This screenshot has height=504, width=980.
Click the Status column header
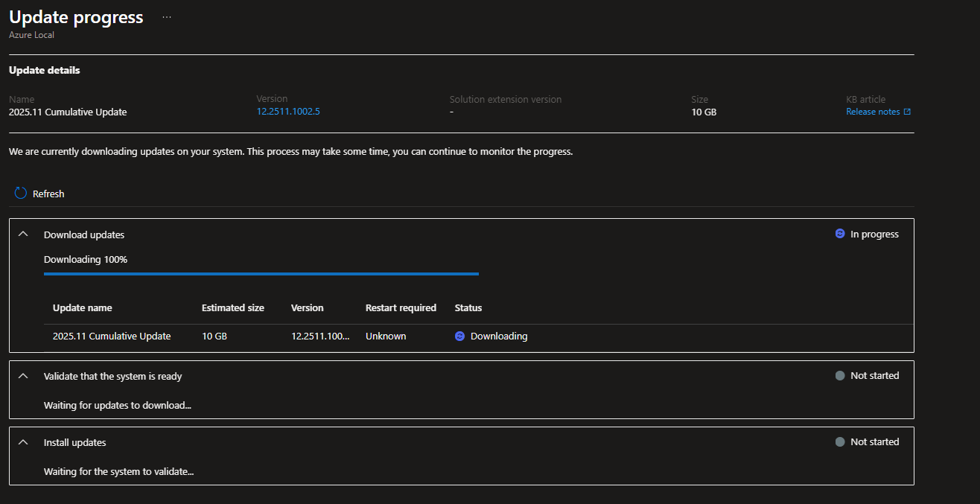[x=468, y=307]
